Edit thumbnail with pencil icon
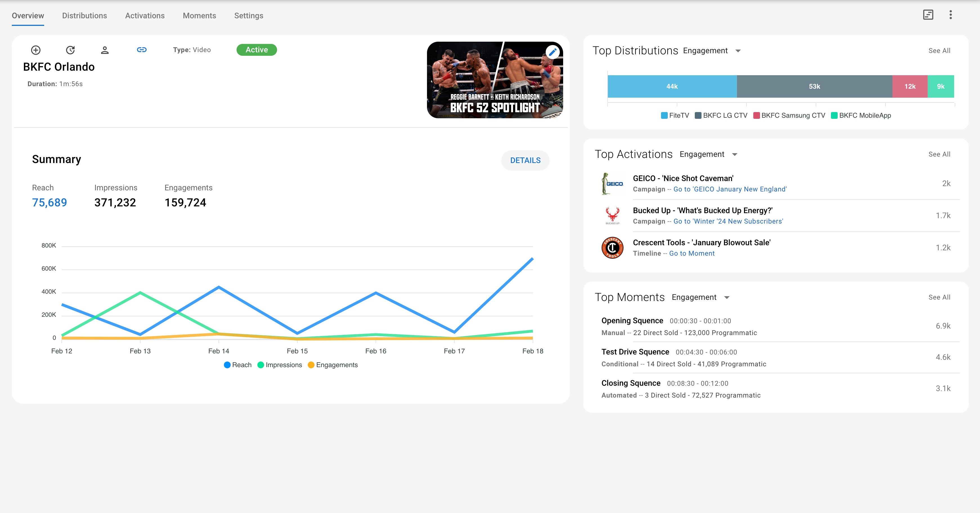The height and width of the screenshot is (513, 980). (552, 52)
